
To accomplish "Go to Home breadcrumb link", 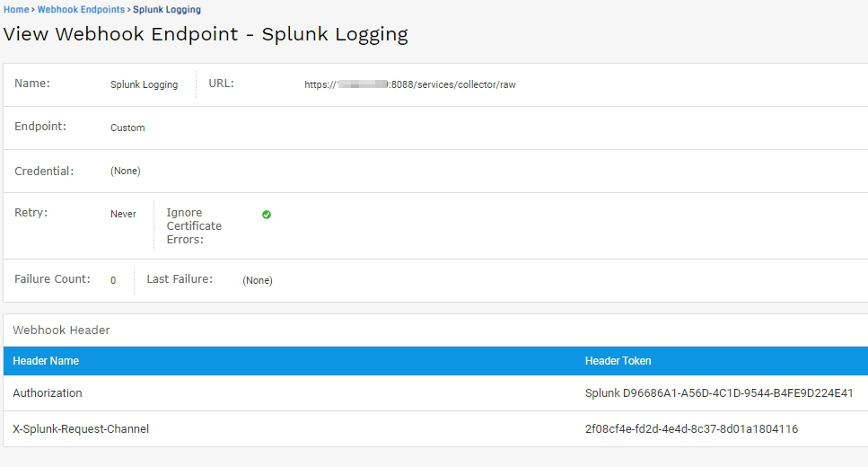I will coord(16,9).
